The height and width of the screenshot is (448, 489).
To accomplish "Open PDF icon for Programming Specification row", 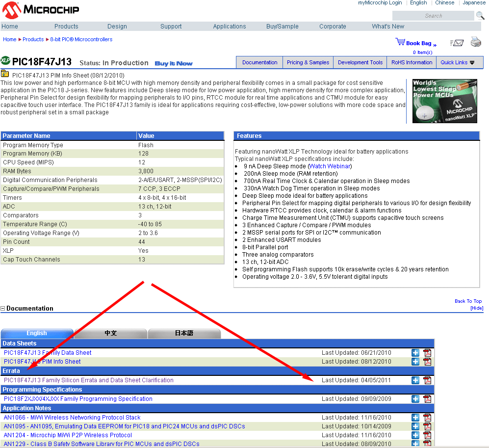I will 427,399.
